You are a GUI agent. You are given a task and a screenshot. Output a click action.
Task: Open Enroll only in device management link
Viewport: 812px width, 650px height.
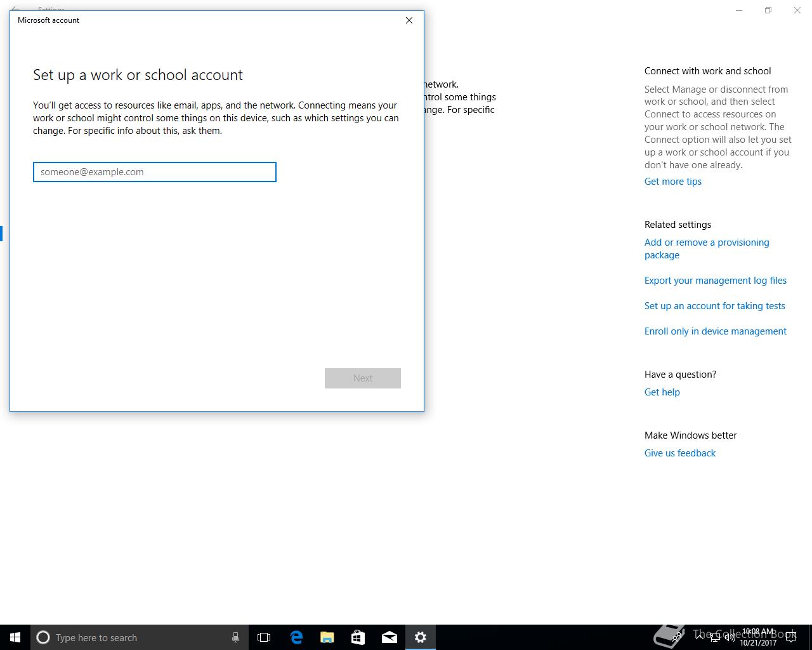(716, 331)
